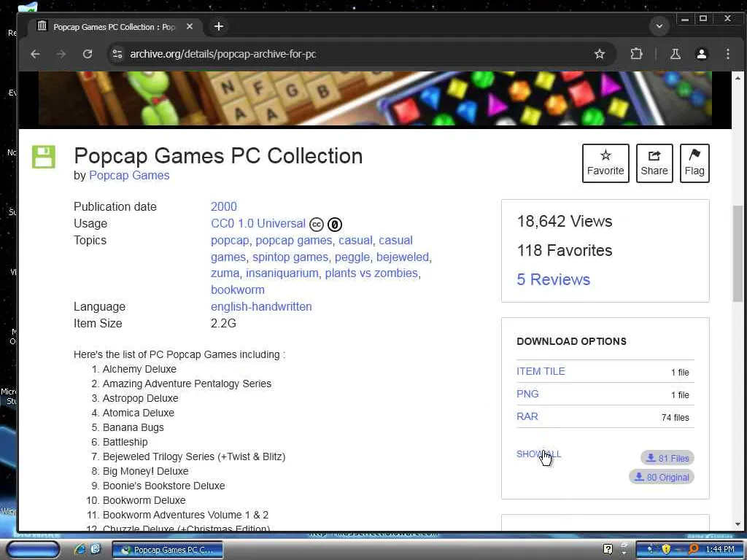Click '18,642 Views' count text
The width and height of the screenshot is (747, 560).
565,222
